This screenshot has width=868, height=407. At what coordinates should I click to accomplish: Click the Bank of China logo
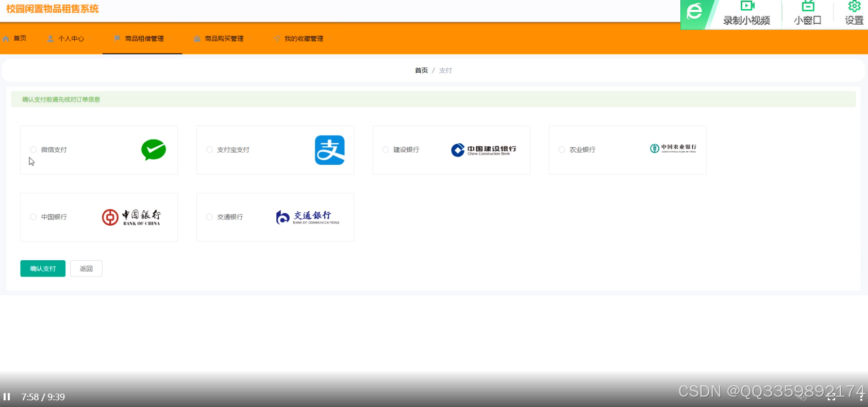point(131,217)
